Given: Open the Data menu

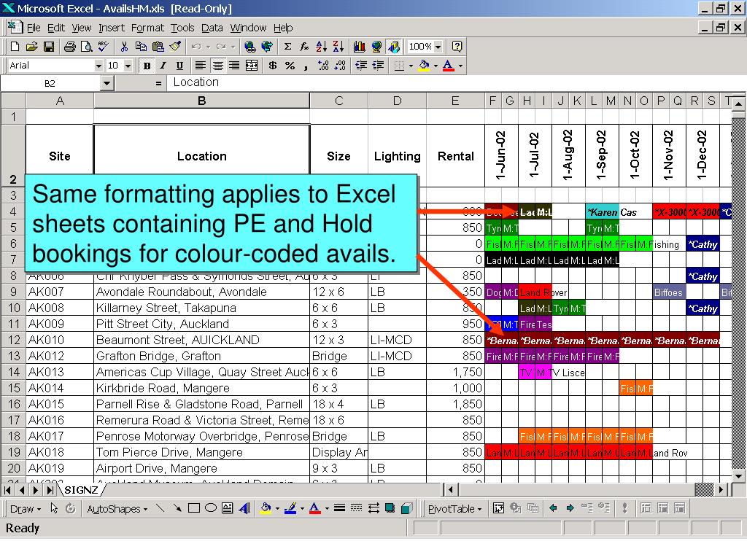Looking at the screenshot, I should tap(212, 28).
